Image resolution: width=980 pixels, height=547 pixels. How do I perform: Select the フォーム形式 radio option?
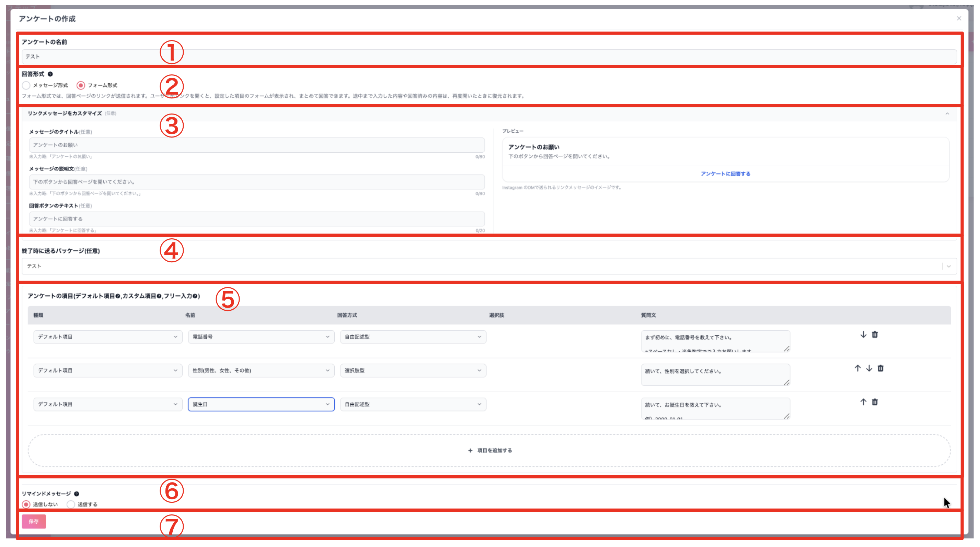pyautogui.click(x=81, y=85)
